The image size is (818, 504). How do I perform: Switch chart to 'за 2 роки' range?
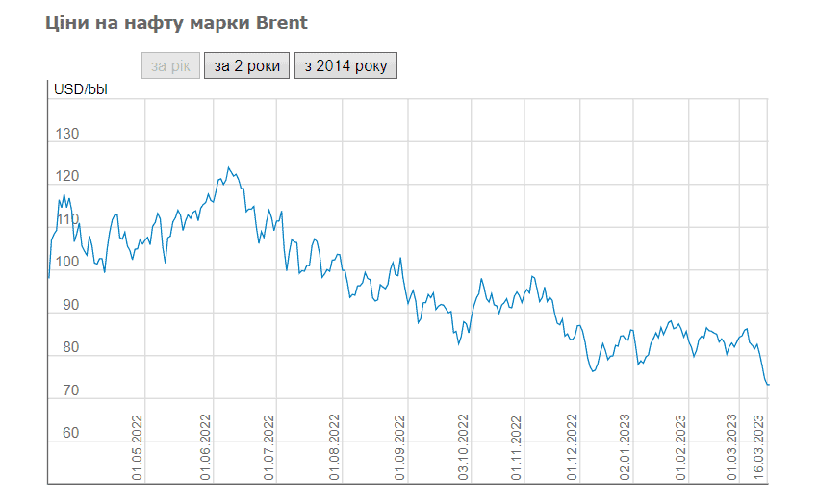[x=246, y=65]
